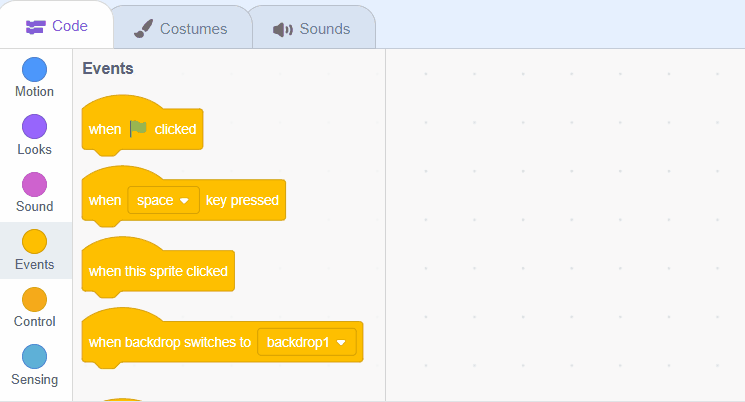Switch to the Costumes tab
Screen dimensions: 745x402
click(x=181, y=29)
